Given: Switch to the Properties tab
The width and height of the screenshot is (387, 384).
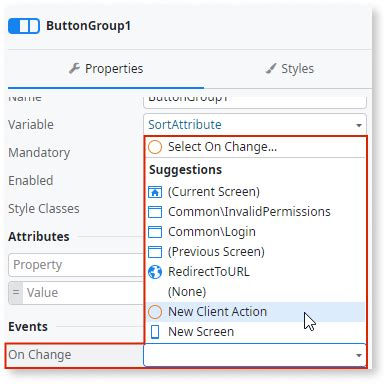Looking at the screenshot, I should [106, 69].
